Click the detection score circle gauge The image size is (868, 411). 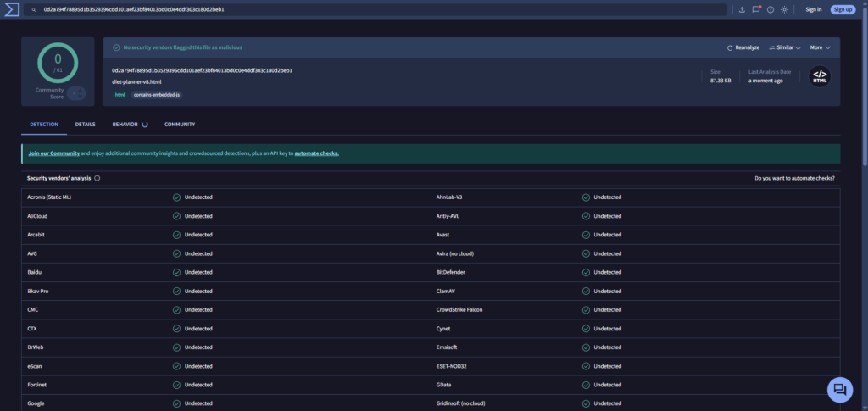[58, 64]
